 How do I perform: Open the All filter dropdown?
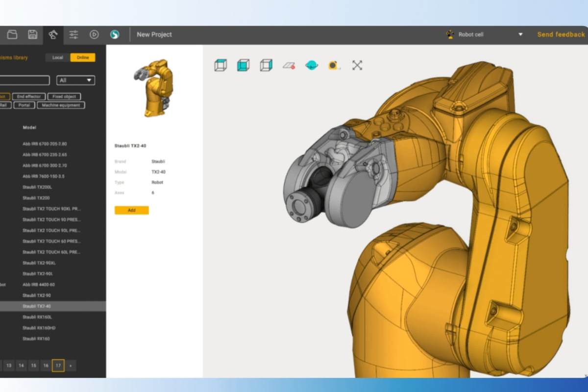(75, 80)
